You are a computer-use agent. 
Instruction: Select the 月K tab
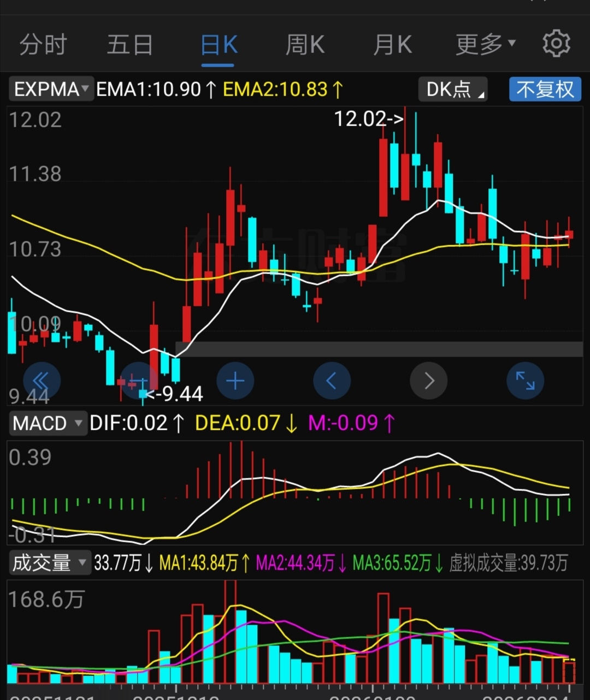(x=392, y=44)
